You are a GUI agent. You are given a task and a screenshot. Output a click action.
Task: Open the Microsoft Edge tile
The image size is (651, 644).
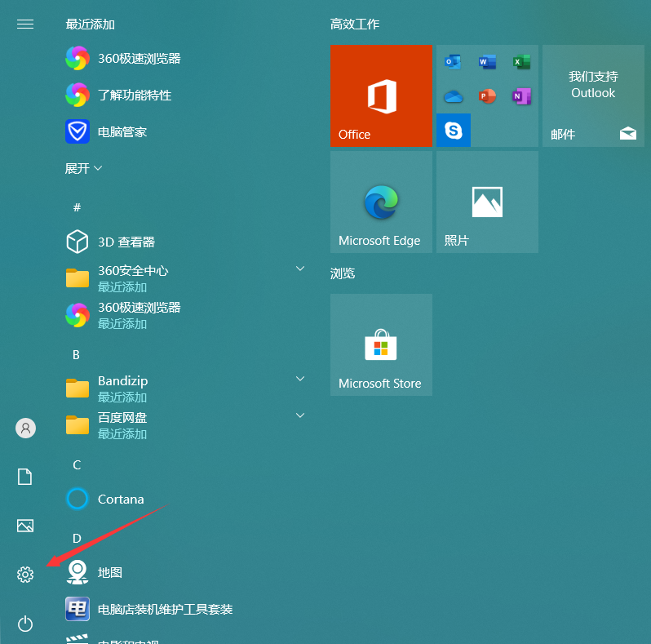[381, 202]
